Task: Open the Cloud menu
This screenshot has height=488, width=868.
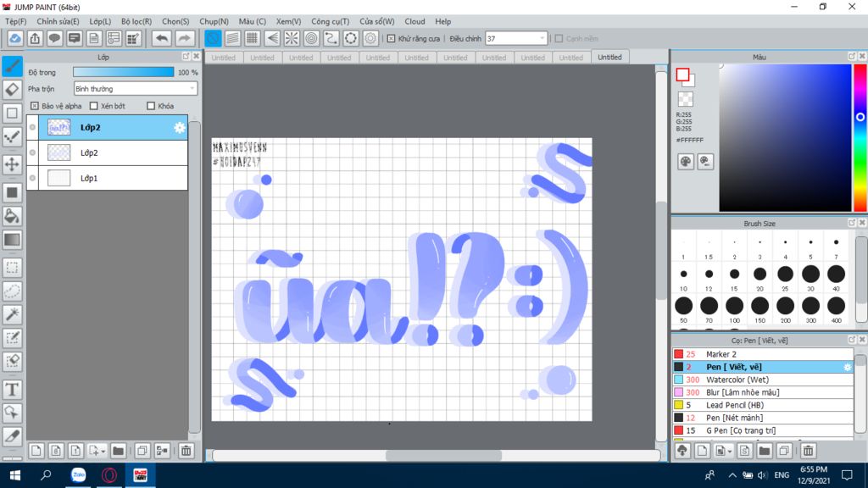Action: pos(415,21)
